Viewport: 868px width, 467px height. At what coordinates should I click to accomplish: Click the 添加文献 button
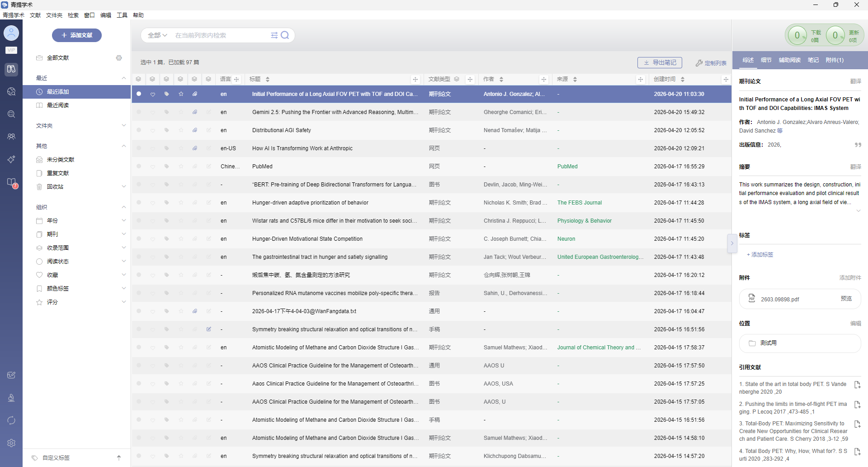[x=77, y=35]
